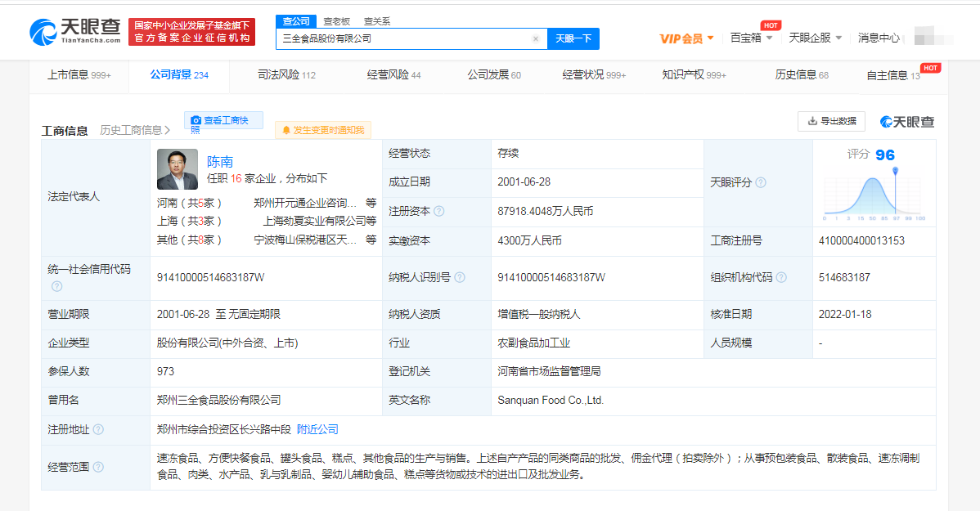Open the 公司背景 tab

coord(179,75)
